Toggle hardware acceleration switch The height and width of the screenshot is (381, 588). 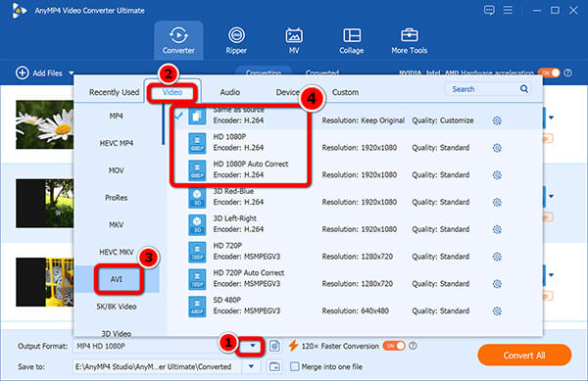(549, 72)
